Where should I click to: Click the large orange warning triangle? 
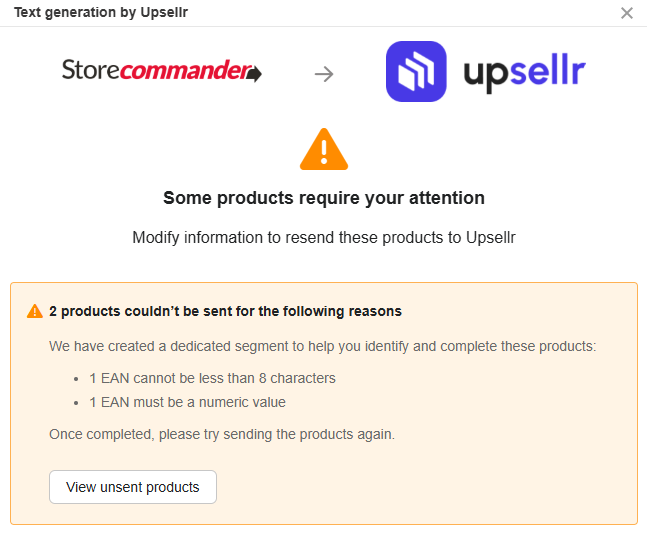324,150
